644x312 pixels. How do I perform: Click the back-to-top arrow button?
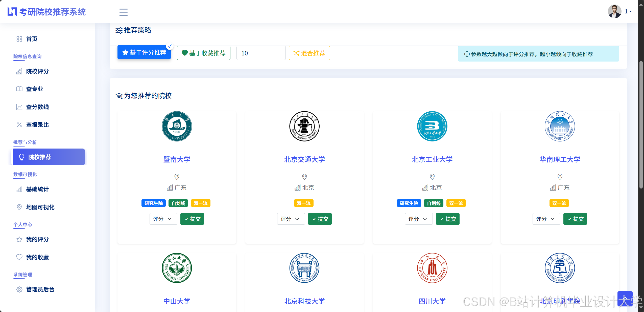tap(625, 299)
